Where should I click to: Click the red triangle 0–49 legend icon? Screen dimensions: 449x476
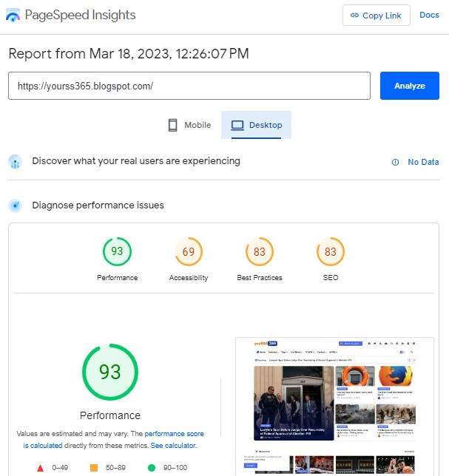tap(40, 468)
